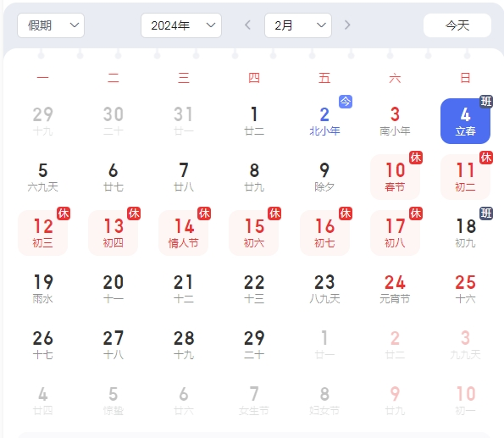Select February 26 十七

42,345
